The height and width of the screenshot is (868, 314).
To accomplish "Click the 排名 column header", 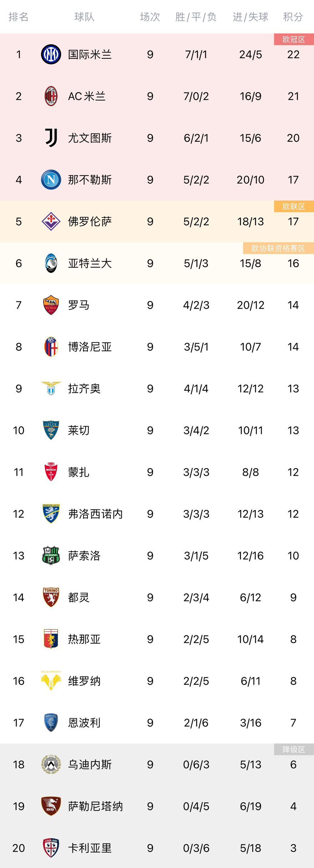I will [19, 17].
